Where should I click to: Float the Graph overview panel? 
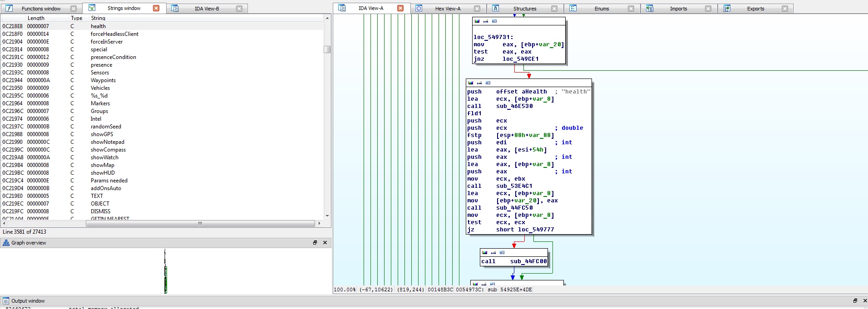(315, 243)
